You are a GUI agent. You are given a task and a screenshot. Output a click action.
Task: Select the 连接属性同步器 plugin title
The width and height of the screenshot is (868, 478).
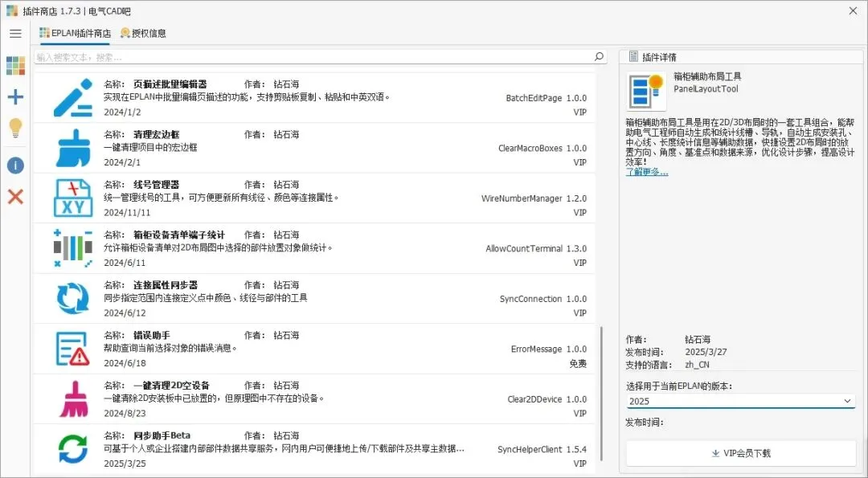pos(166,285)
